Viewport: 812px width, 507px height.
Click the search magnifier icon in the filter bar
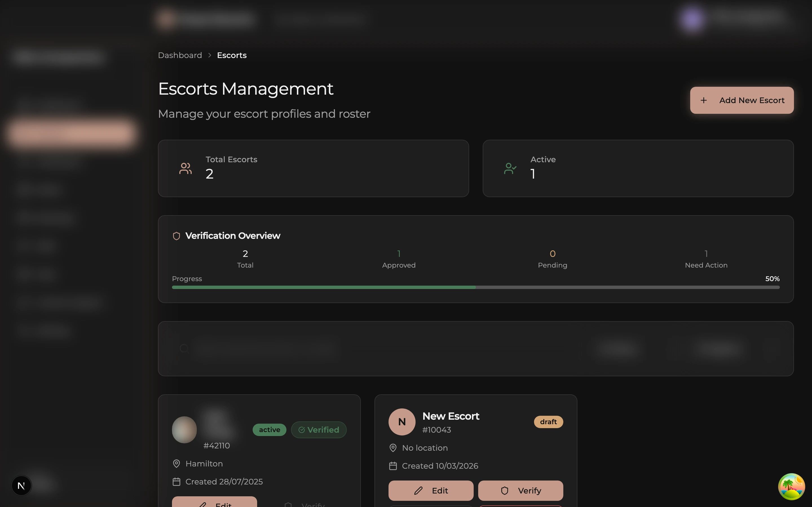(184, 349)
